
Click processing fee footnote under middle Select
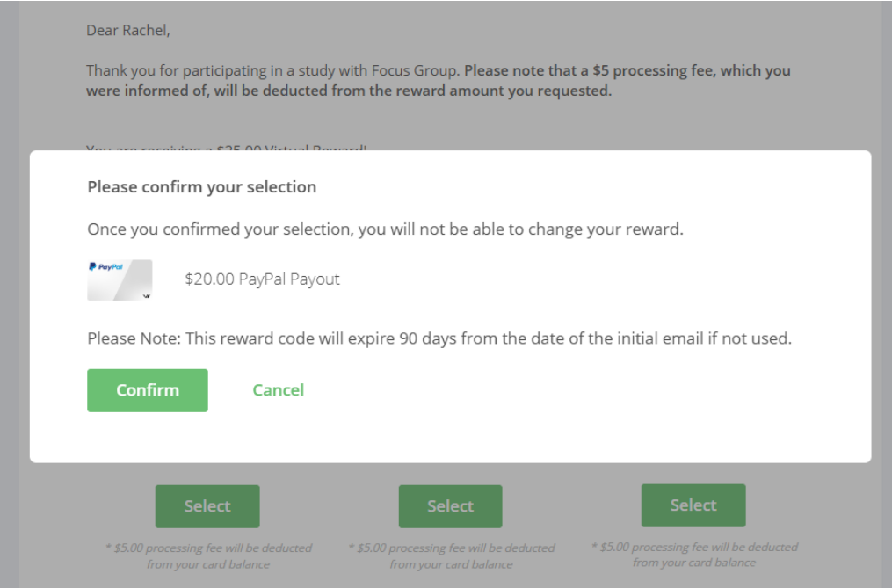[x=451, y=556]
